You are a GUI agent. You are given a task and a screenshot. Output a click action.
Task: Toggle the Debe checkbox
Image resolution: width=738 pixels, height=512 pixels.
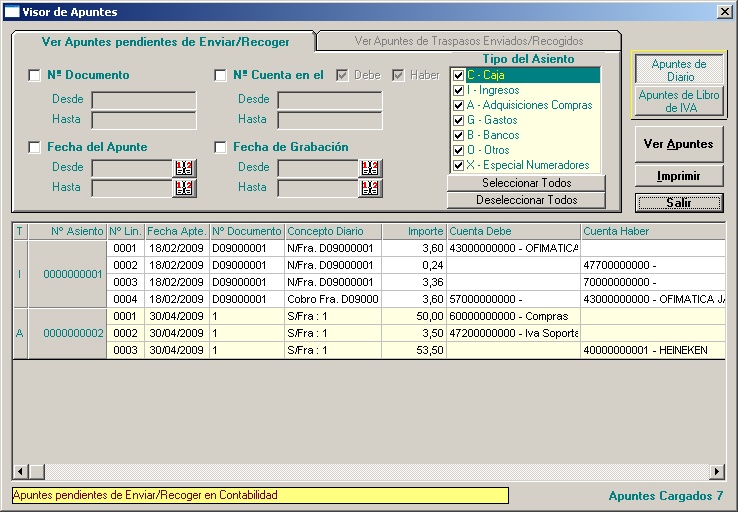click(342, 75)
